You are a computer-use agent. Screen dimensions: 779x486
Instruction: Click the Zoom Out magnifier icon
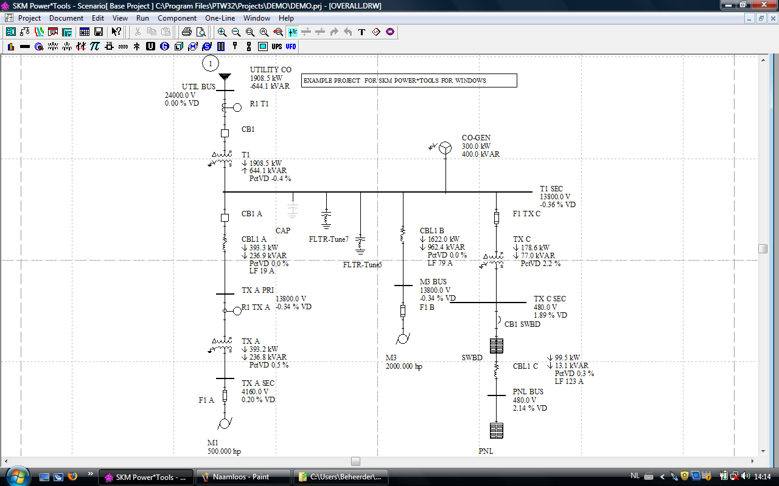(x=236, y=32)
